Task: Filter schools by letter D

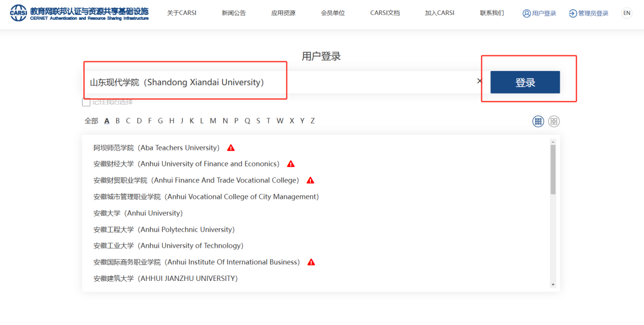Action: point(139,121)
